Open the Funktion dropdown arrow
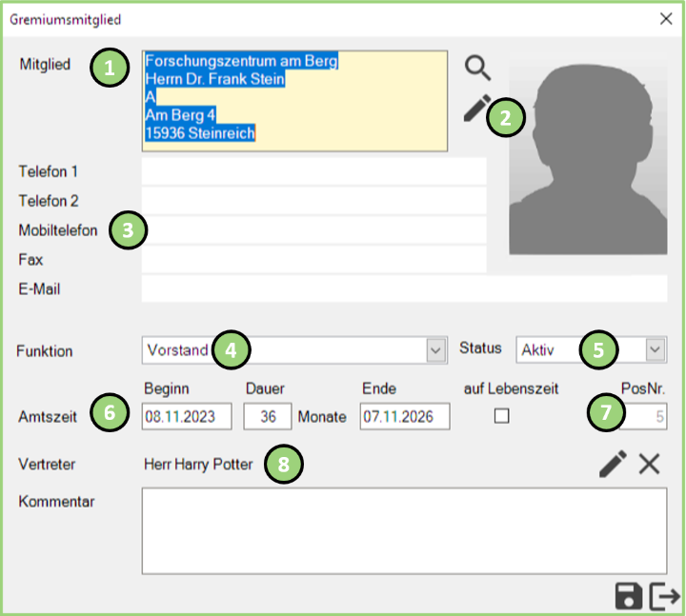Image resolution: width=686 pixels, height=616 pixels. click(x=435, y=350)
